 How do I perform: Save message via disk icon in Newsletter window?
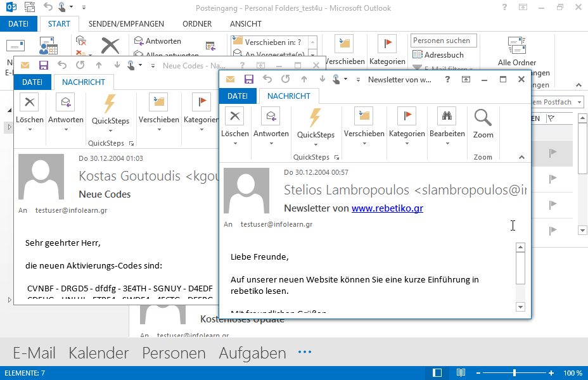pyautogui.click(x=248, y=79)
